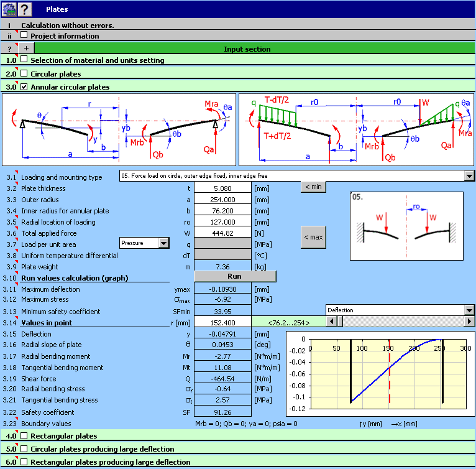Click the greyed Load per unit area field
476x469 pixels.
tap(222, 243)
